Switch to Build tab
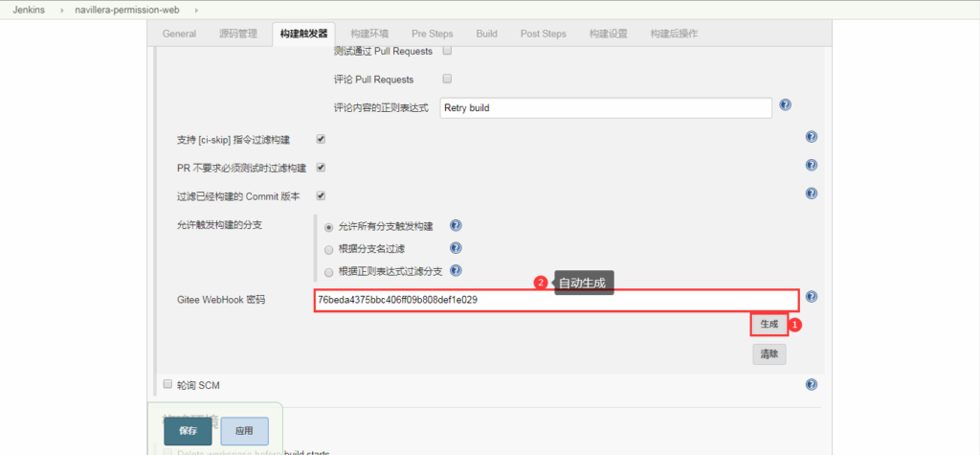Viewport: 980px width, 455px height. [487, 34]
